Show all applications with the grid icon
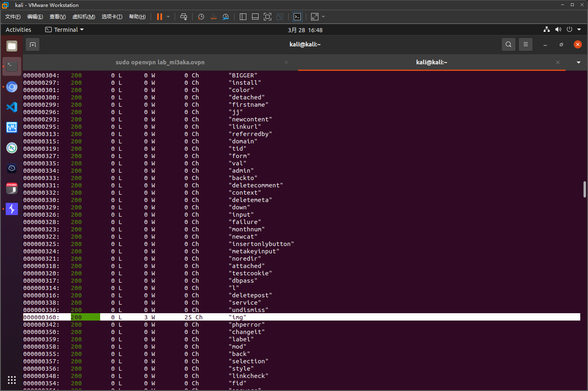The width and height of the screenshot is (588, 391). tap(12, 380)
